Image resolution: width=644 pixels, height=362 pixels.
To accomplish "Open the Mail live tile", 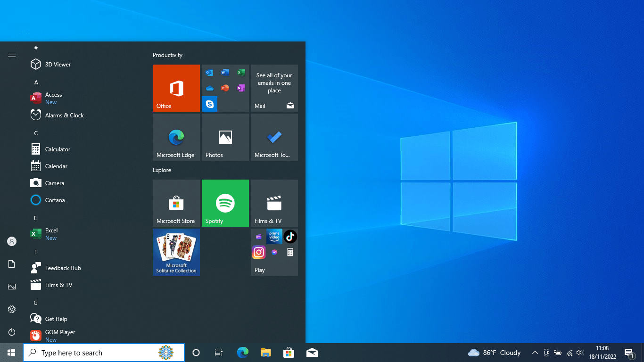I will 274,88.
